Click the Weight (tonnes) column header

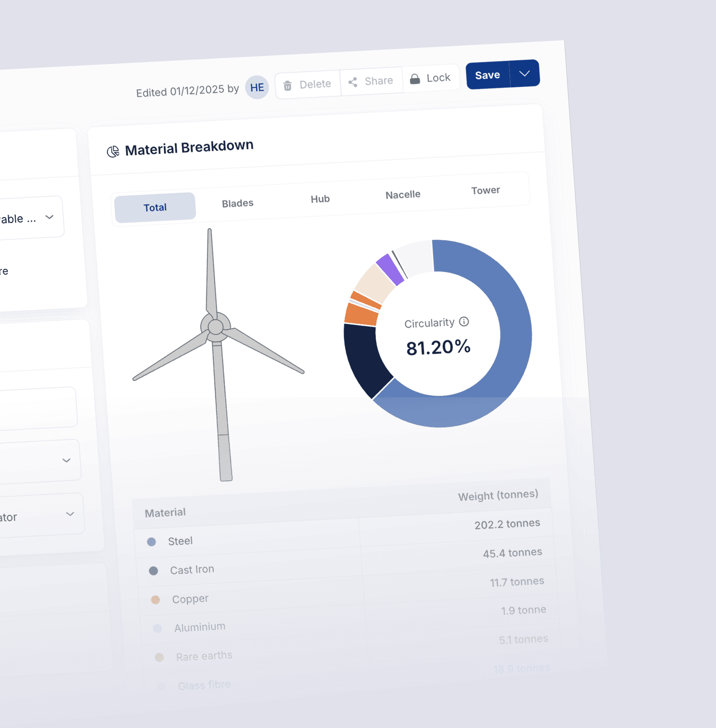coord(498,495)
